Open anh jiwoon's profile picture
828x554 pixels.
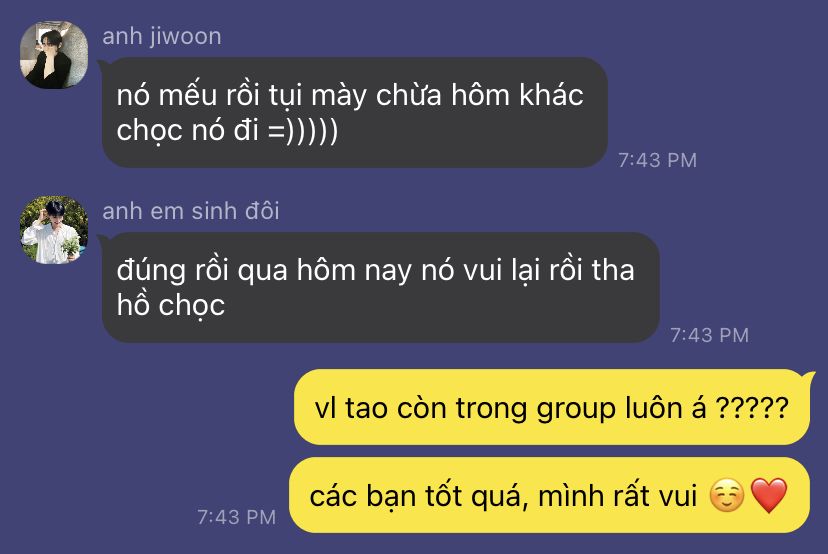(x=54, y=55)
